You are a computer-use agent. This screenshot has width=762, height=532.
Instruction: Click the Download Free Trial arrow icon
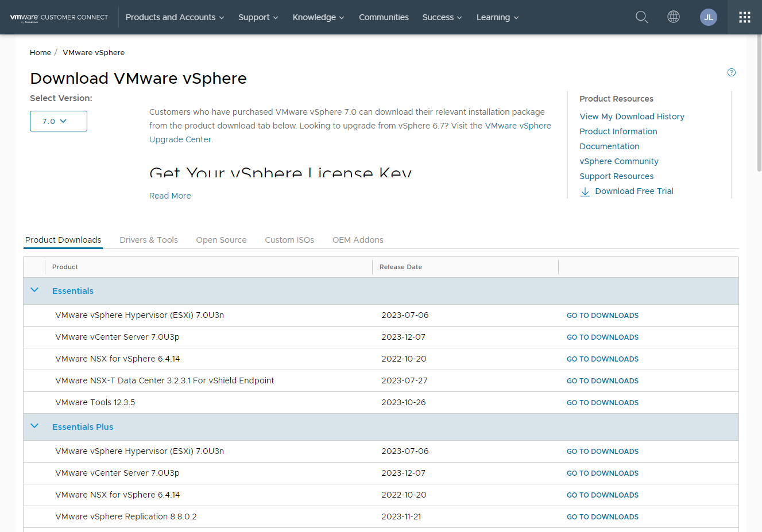pos(585,192)
